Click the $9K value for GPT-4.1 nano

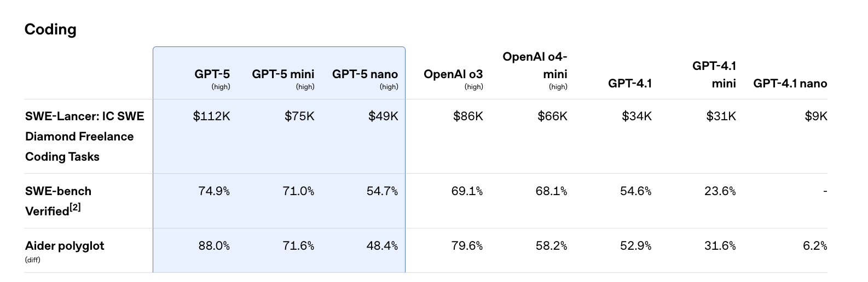pyautogui.click(x=815, y=116)
